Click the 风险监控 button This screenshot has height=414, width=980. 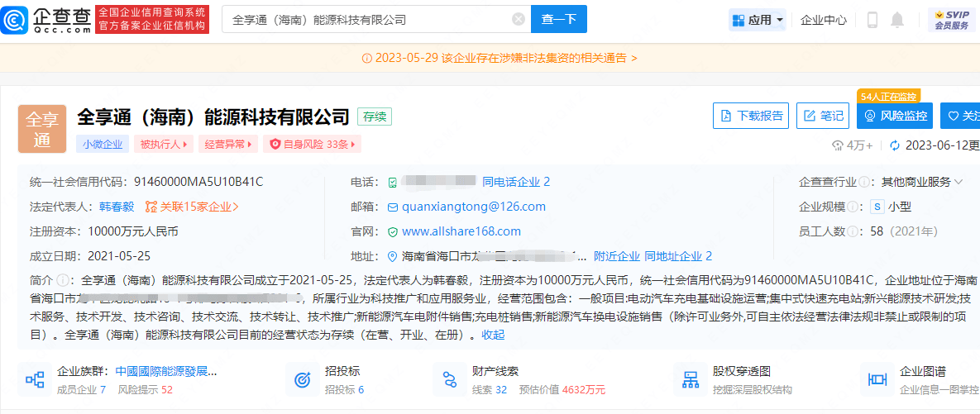895,116
